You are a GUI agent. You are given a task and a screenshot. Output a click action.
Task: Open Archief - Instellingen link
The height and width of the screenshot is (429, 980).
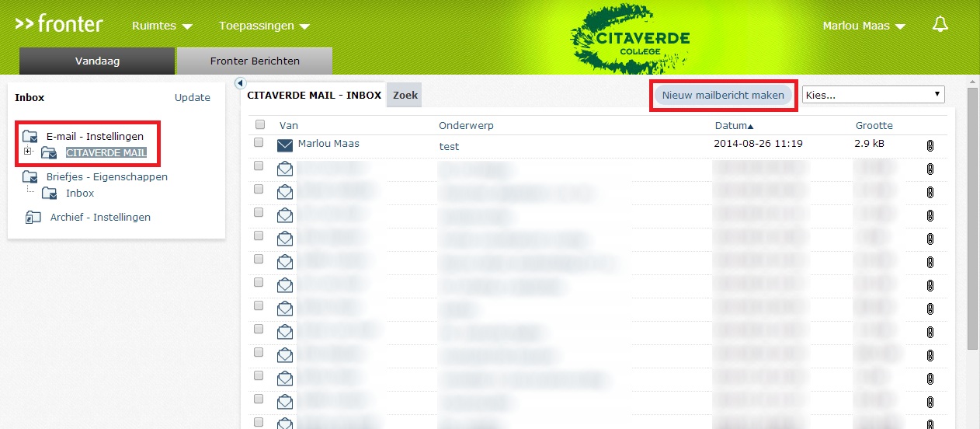click(x=100, y=217)
